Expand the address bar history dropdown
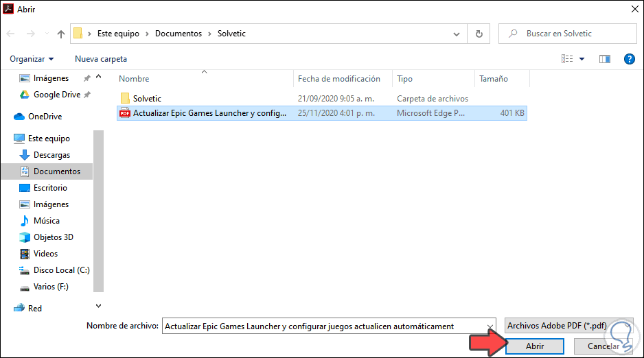This screenshot has height=358, width=644. 457,34
